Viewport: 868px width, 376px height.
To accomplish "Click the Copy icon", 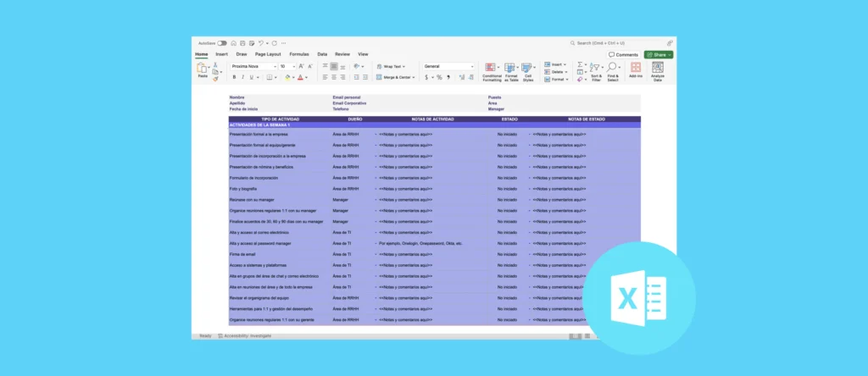I will tap(215, 72).
